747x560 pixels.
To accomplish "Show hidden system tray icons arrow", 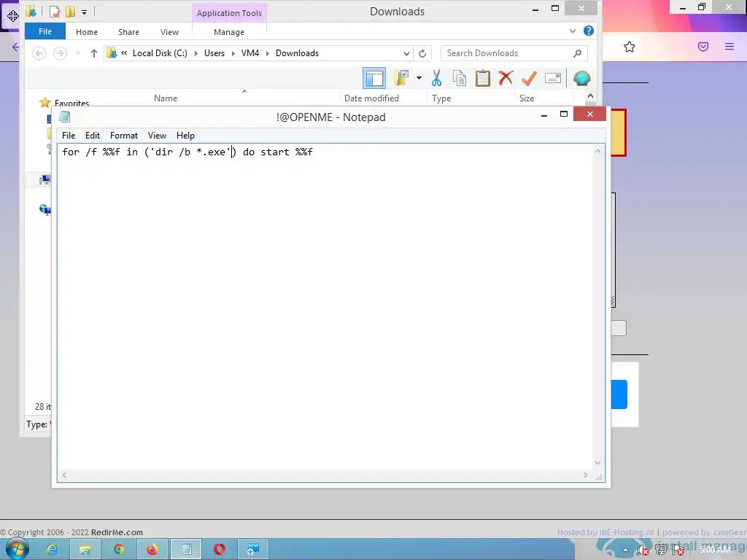I will pyautogui.click(x=625, y=551).
